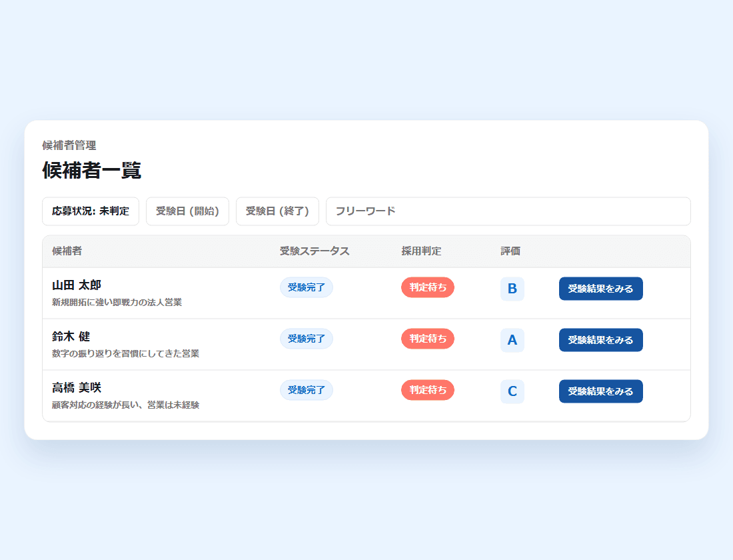
Task: Click the 受験ステータス column header
Action: coord(315,251)
